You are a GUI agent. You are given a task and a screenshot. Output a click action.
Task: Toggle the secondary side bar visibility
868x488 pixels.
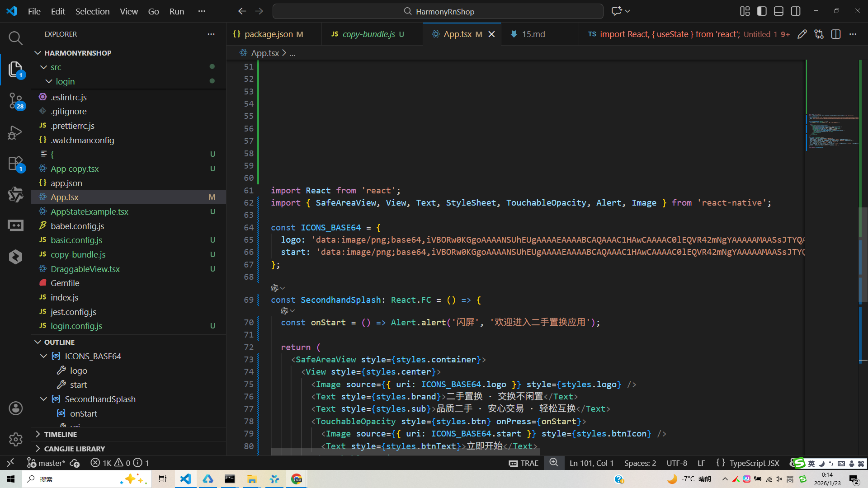click(x=796, y=11)
